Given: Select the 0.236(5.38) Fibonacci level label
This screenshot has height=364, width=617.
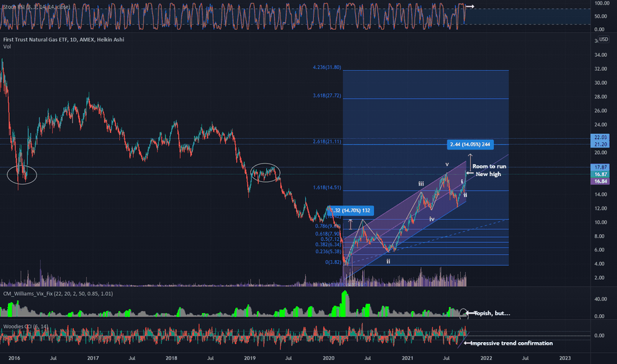Looking at the screenshot, I should tap(328, 251).
